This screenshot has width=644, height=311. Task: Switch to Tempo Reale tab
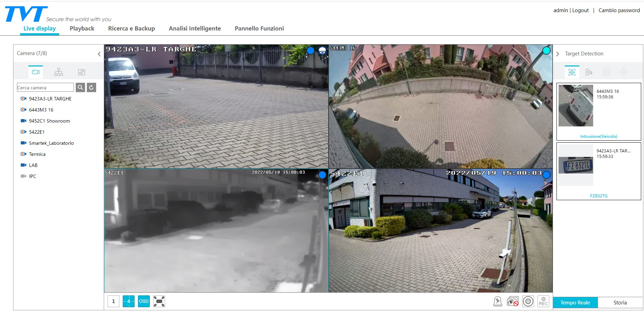click(575, 303)
